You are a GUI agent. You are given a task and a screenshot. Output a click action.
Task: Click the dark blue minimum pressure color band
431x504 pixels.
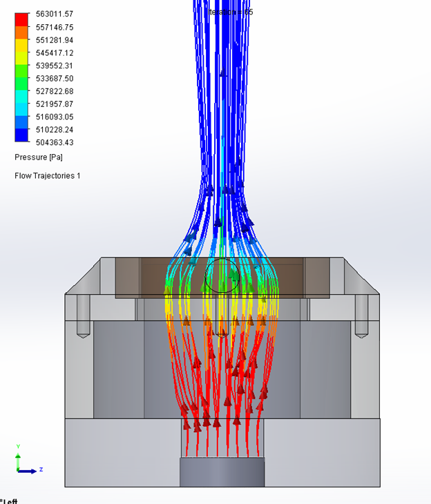[22, 135]
